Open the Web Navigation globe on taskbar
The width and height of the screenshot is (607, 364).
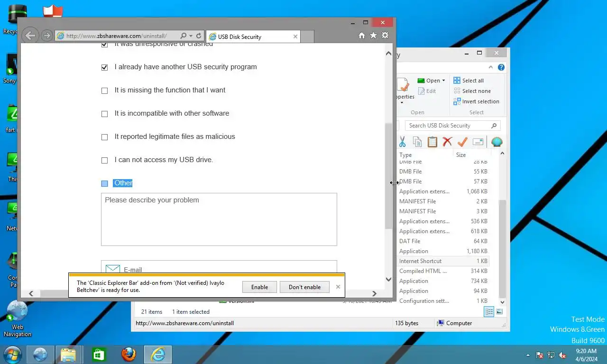(40, 355)
